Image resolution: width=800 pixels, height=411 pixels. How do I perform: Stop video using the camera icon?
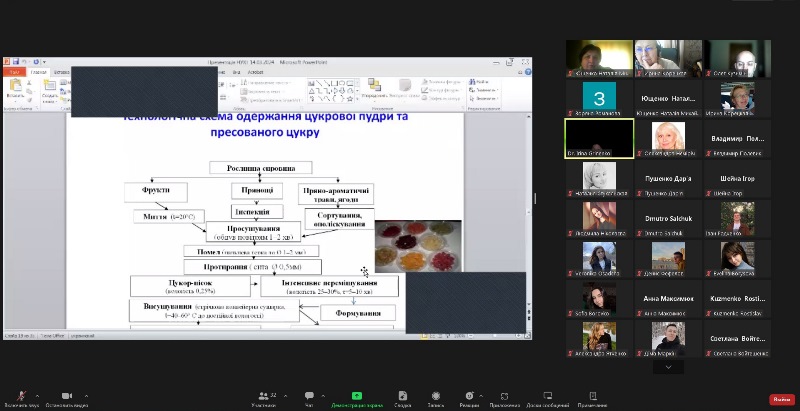pos(67,396)
